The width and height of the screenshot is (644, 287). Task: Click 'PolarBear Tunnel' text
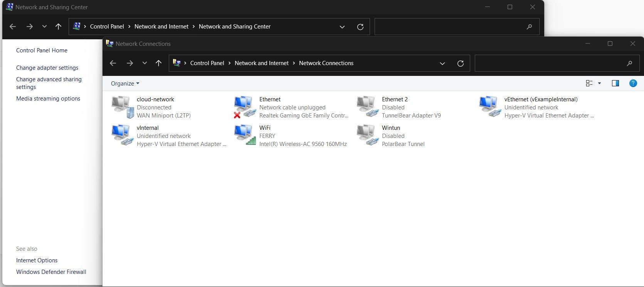point(403,144)
